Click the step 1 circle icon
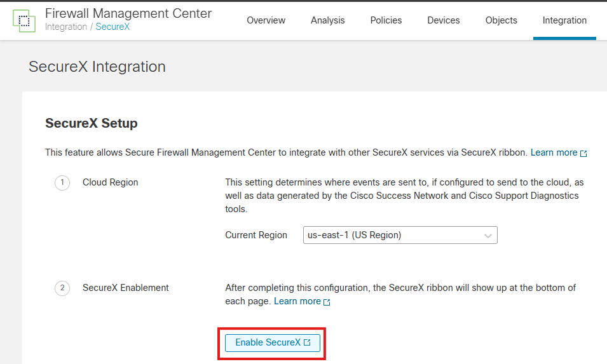The height and width of the screenshot is (364, 607). (62, 183)
